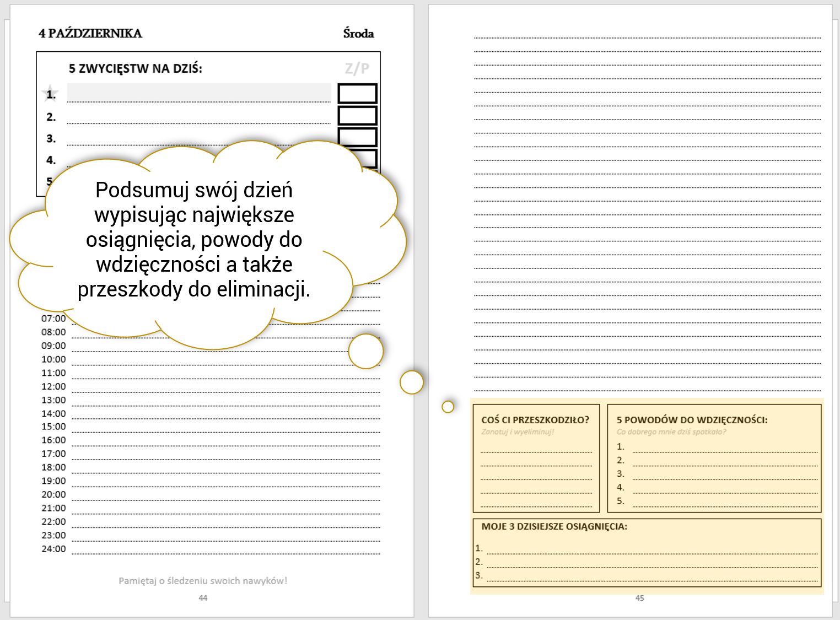Mark the Z/P box for victory 3
The image size is (840, 620).
coord(357,137)
